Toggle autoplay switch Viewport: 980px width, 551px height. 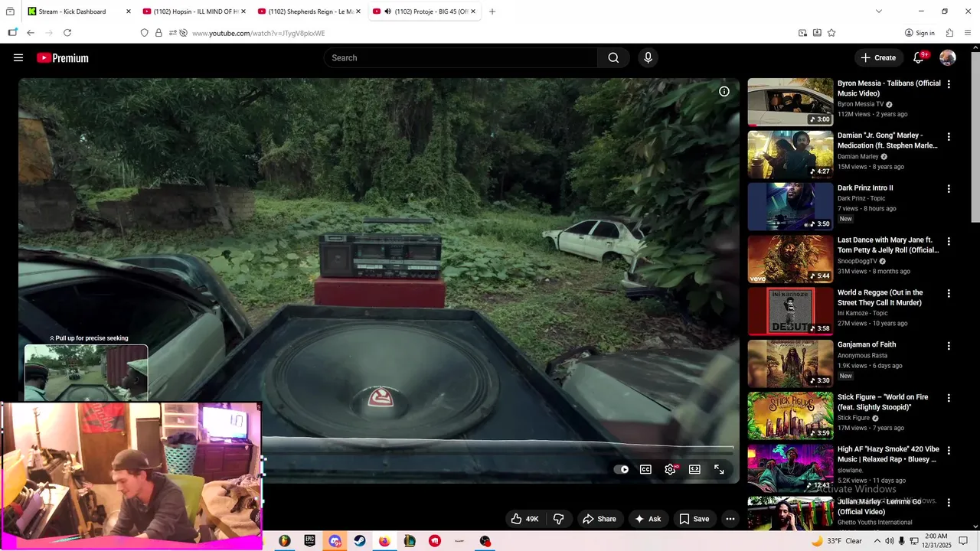622,469
